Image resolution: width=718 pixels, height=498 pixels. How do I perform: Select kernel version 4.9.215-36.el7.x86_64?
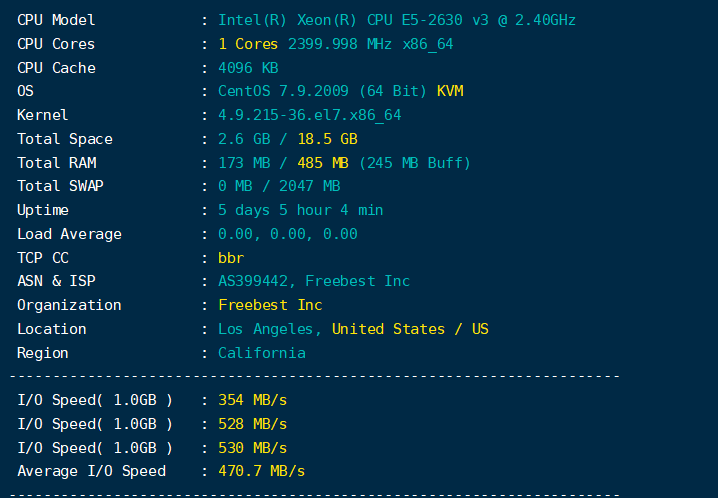pyautogui.click(x=310, y=115)
